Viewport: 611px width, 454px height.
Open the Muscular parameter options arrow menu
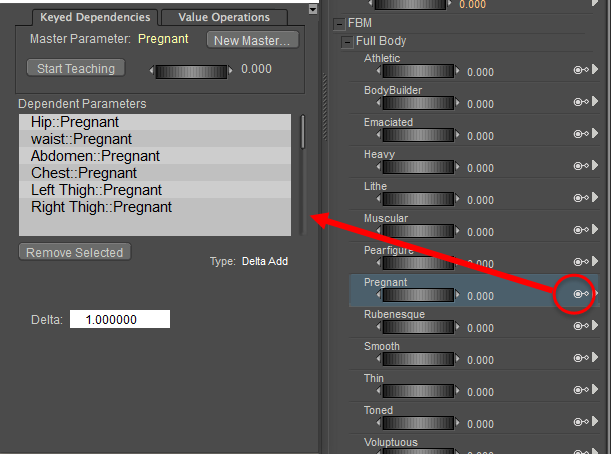(595, 229)
